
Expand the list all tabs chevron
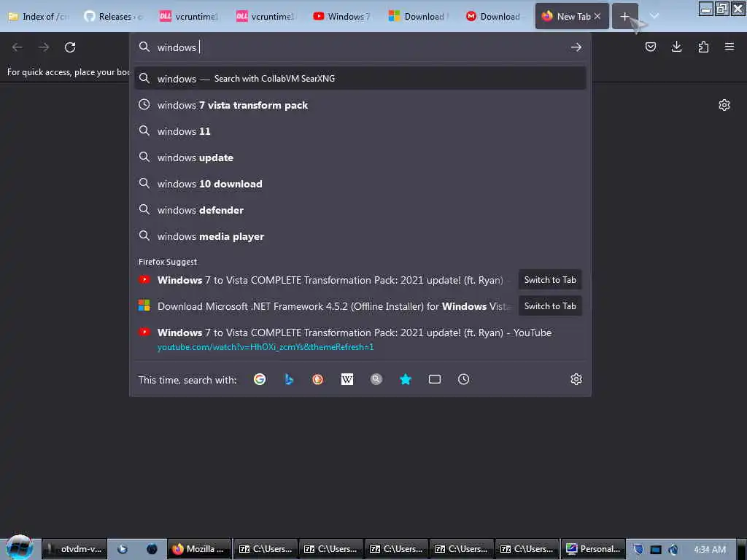(654, 16)
